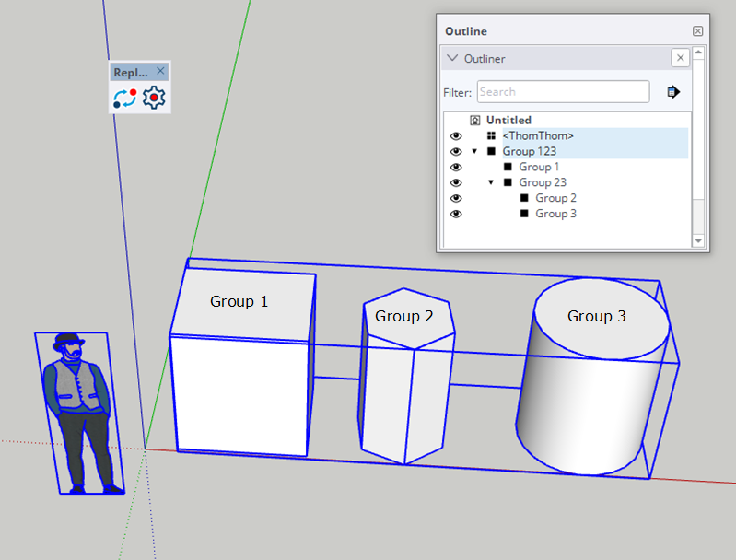
Task: Hide Group 3 using its eye icon
Action: pos(456,214)
